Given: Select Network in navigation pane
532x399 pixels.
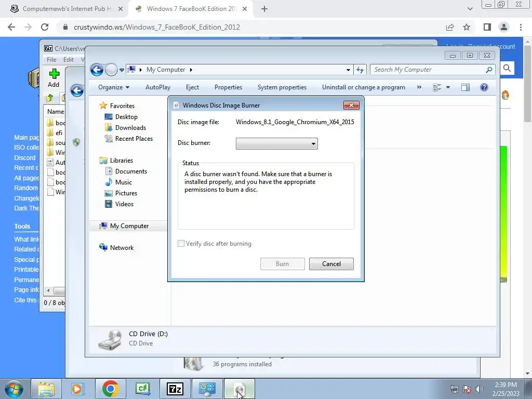Looking at the screenshot, I should (x=122, y=248).
